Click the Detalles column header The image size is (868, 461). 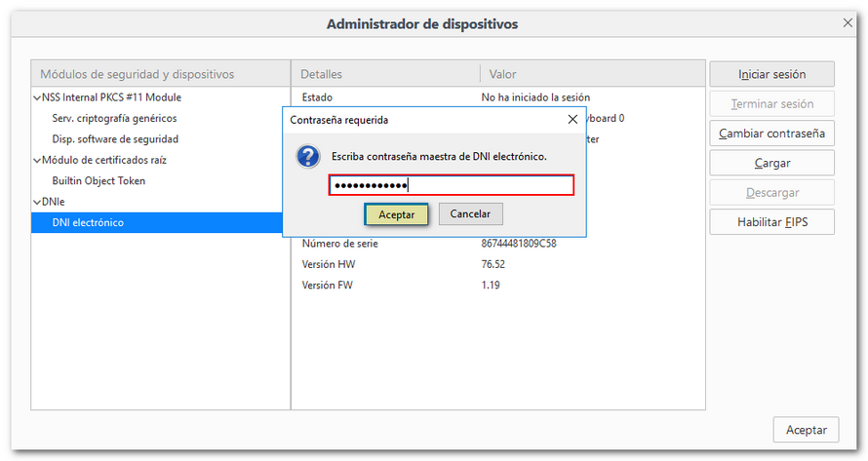pos(322,74)
